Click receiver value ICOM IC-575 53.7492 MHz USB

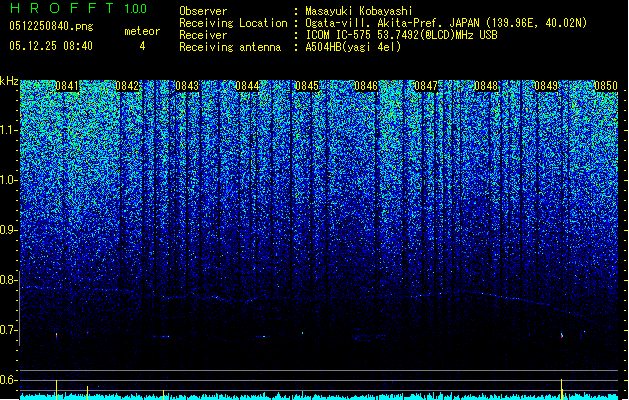coord(402,35)
